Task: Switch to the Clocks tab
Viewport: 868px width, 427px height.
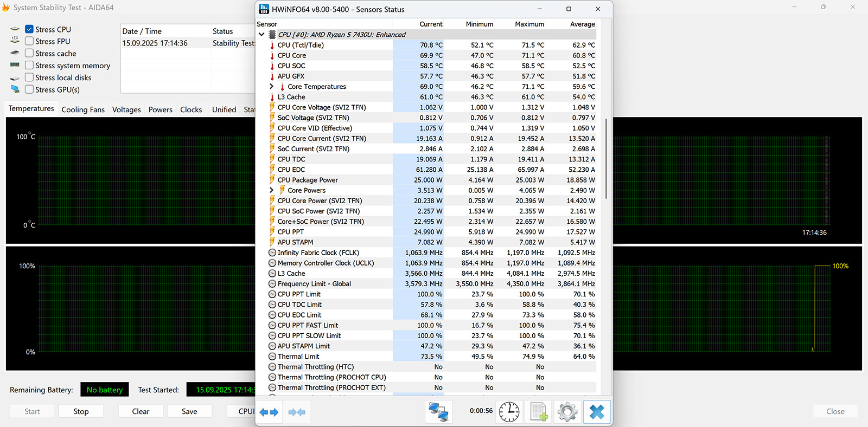Action: pos(191,109)
